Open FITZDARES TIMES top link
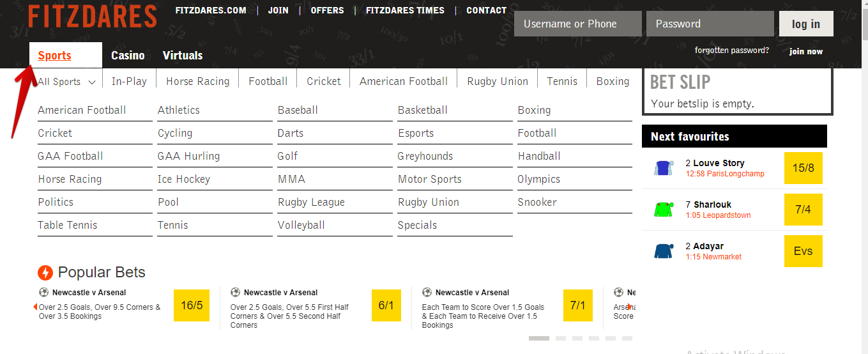This screenshot has width=868, height=354. (405, 10)
